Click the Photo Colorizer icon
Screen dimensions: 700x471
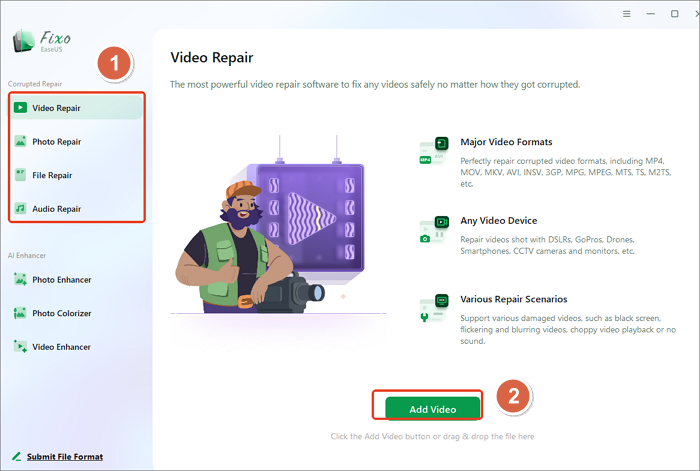tap(20, 313)
